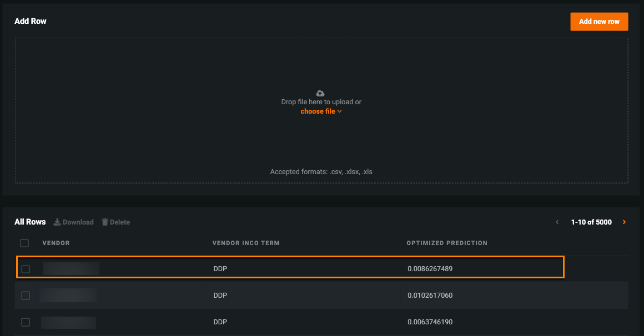Go to the next page of rows
Viewport: 644px width, 336px height.
coord(624,222)
